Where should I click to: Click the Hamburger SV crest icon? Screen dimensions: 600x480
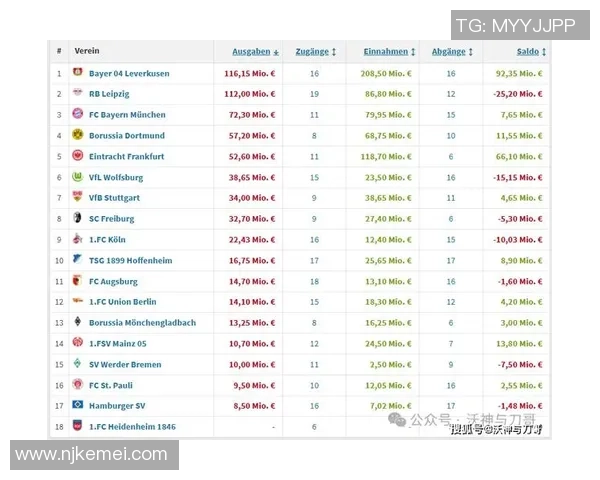click(78, 405)
